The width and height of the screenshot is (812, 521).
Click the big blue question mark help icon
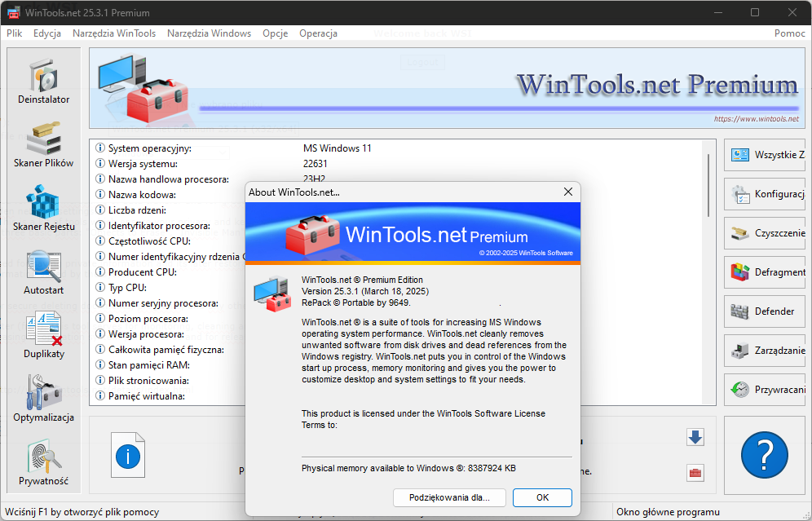765,455
